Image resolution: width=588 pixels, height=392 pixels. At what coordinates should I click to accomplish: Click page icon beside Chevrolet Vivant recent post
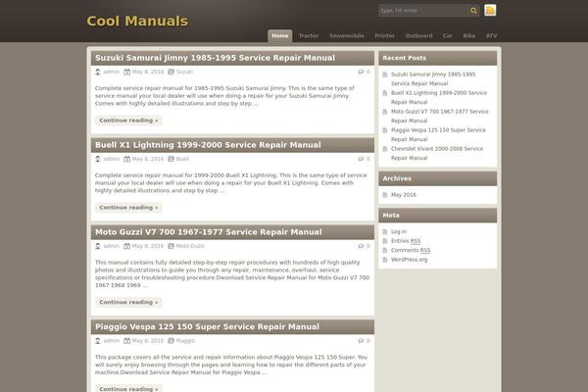(x=385, y=149)
